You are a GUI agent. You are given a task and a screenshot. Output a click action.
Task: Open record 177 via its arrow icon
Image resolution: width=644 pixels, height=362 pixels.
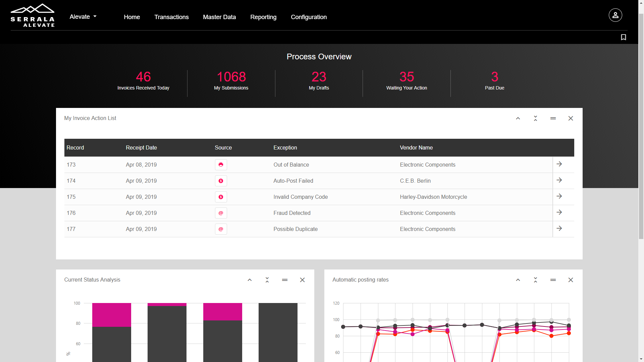(559, 229)
